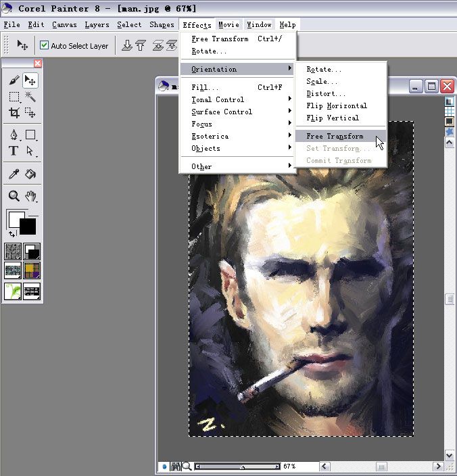Click the layer move down icon in property bar
The height and width of the screenshot is (476, 457).
(127, 45)
